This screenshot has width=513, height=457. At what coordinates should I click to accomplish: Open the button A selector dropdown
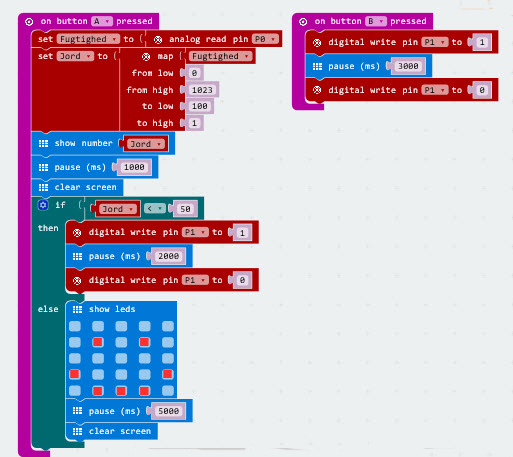click(x=102, y=21)
